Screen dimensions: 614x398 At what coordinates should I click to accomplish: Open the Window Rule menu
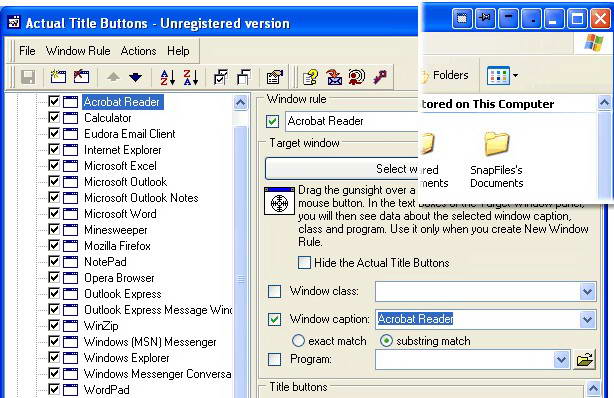(x=78, y=51)
